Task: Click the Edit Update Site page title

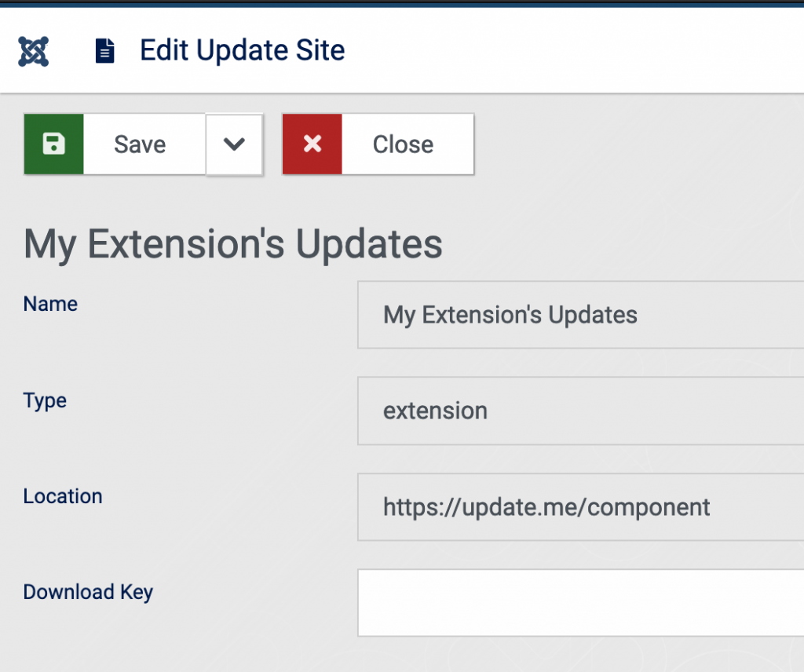Action: pyautogui.click(x=242, y=50)
